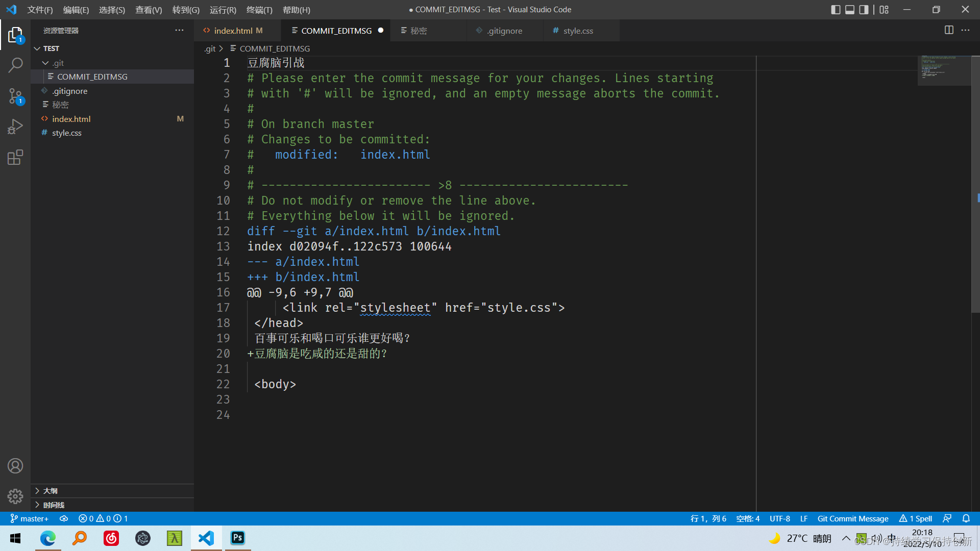Open Source Control view in activity bar
This screenshot has width=980, height=551.
15,96
